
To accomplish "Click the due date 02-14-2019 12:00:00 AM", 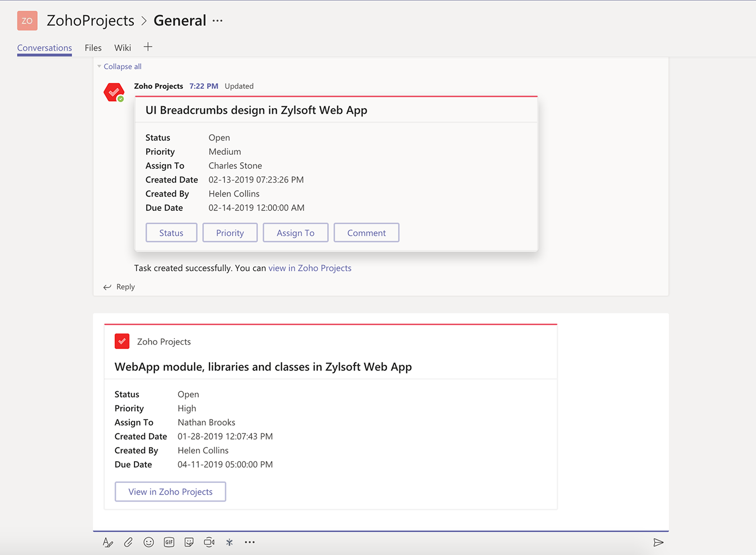I will click(x=257, y=208).
